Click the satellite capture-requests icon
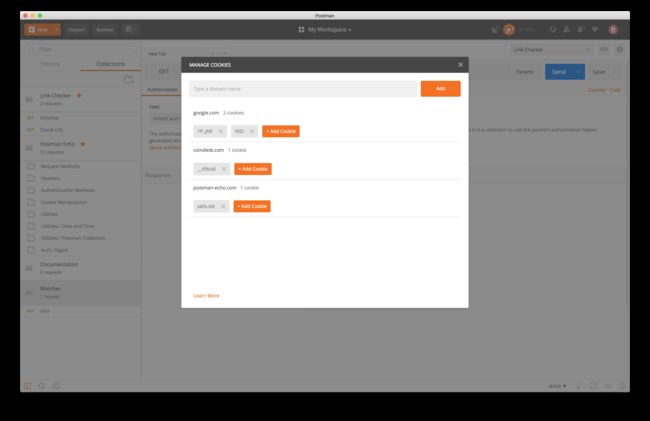The height and width of the screenshot is (421, 650). point(495,30)
